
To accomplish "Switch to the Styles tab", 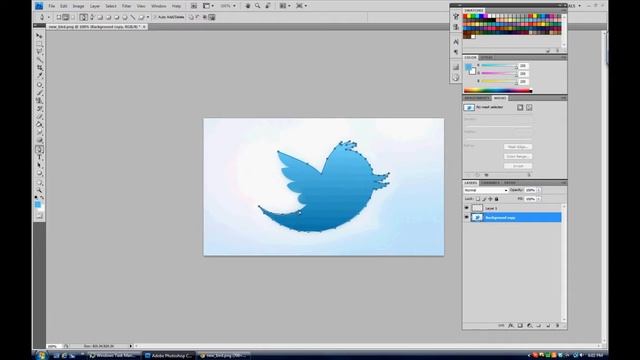I will (x=486, y=58).
